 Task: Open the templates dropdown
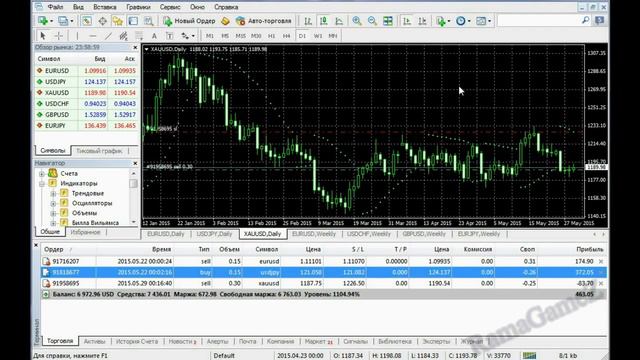[x=484, y=21]
